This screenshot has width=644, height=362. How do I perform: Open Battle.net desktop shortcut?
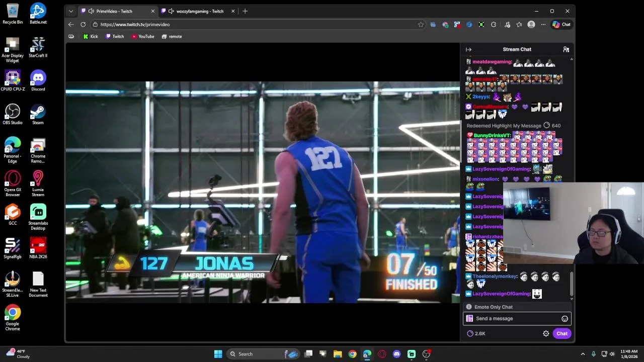tap(38, 14)
